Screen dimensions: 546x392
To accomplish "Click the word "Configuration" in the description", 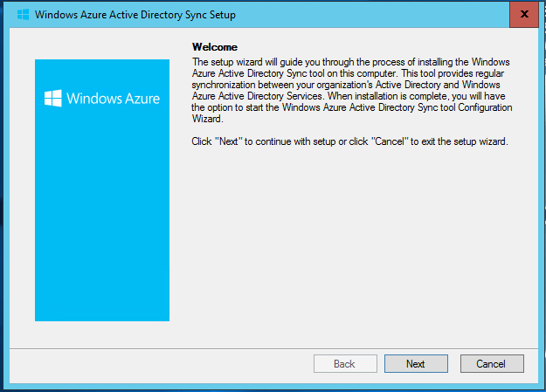I will tap(485, 107).
